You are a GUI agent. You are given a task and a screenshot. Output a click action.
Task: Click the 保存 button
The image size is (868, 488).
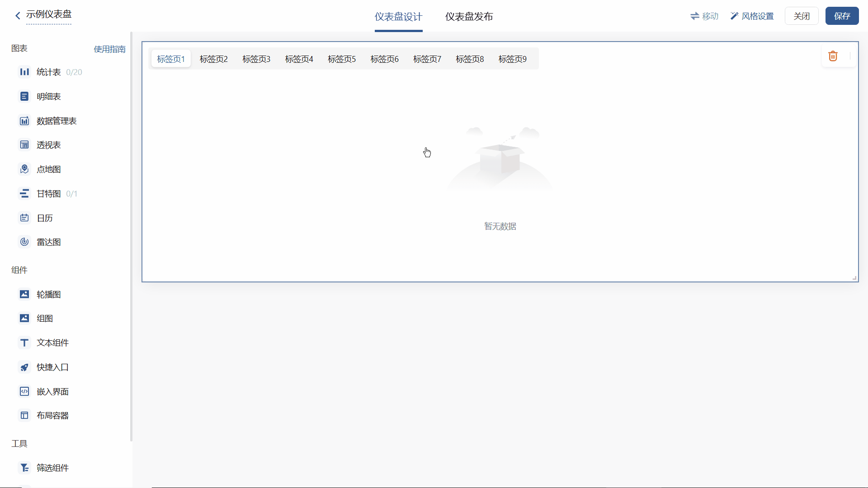pos(842,16)
